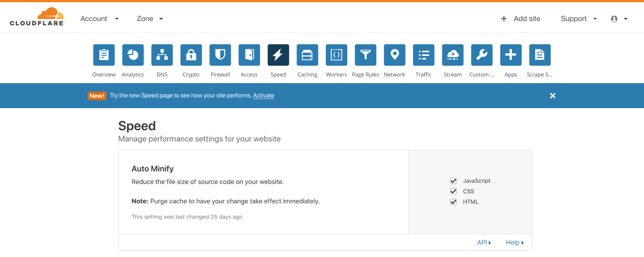Open the Traffic list icon
The width and height of the screenshot is (644, 257).
(x=424, y=55)
